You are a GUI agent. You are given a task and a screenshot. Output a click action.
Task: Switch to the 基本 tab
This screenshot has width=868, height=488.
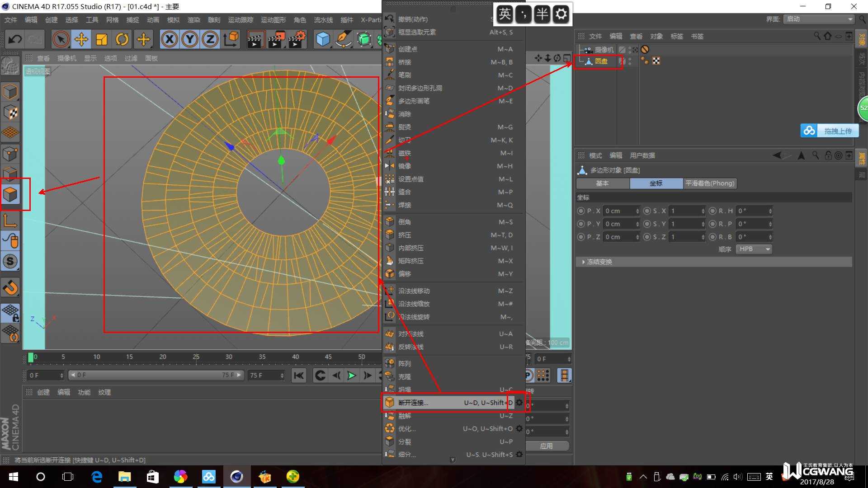(x=602, y=183)
